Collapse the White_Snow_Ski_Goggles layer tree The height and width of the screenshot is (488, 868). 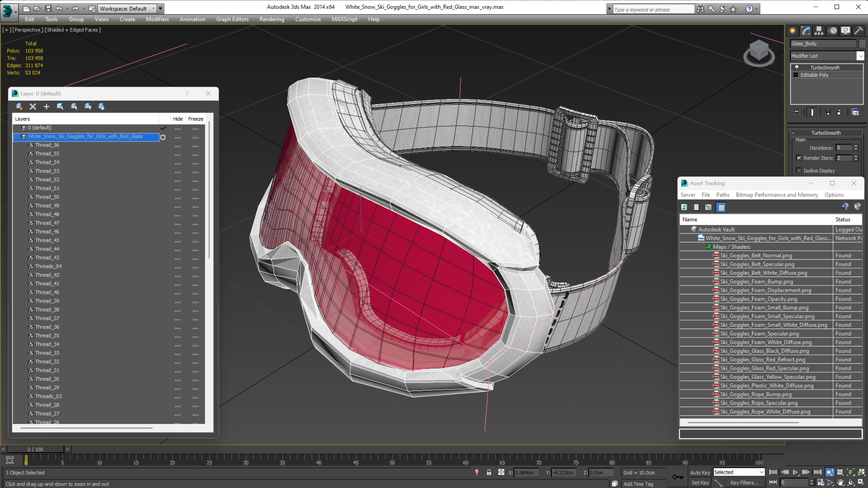tap(16, 137)
